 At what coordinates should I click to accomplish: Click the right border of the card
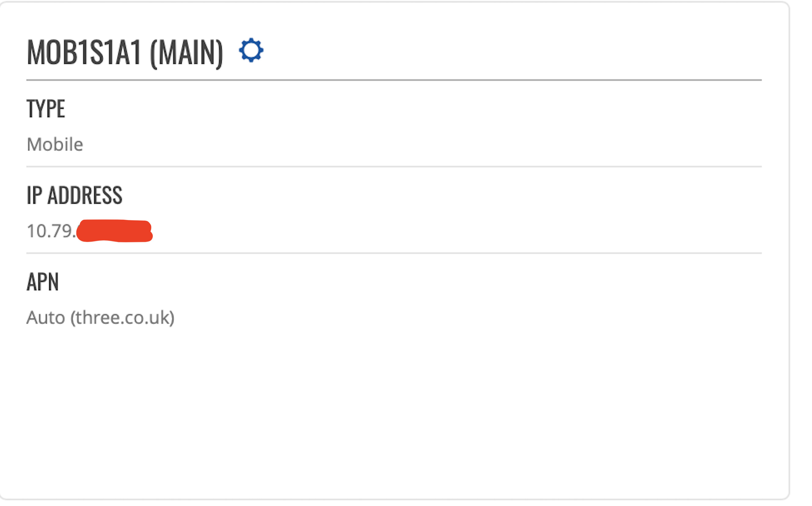click(789, 251)
